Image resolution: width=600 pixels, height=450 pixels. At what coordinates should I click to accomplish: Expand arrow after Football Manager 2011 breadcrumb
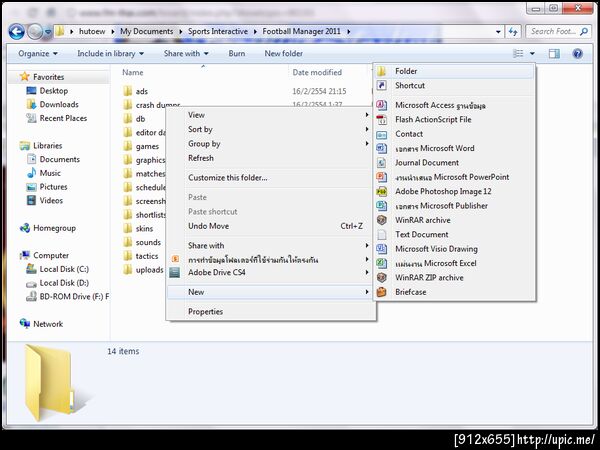pyautogui.click(x=348, y=31)
